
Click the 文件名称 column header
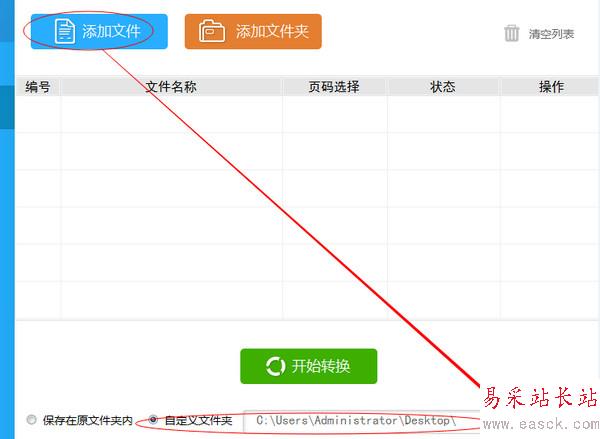pos(171,87)
